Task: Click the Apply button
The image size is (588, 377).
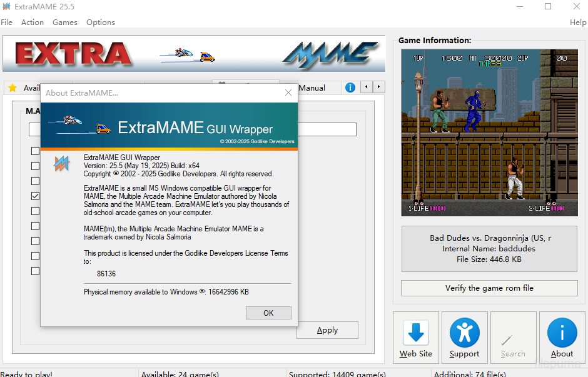Action: pos(327,330)
